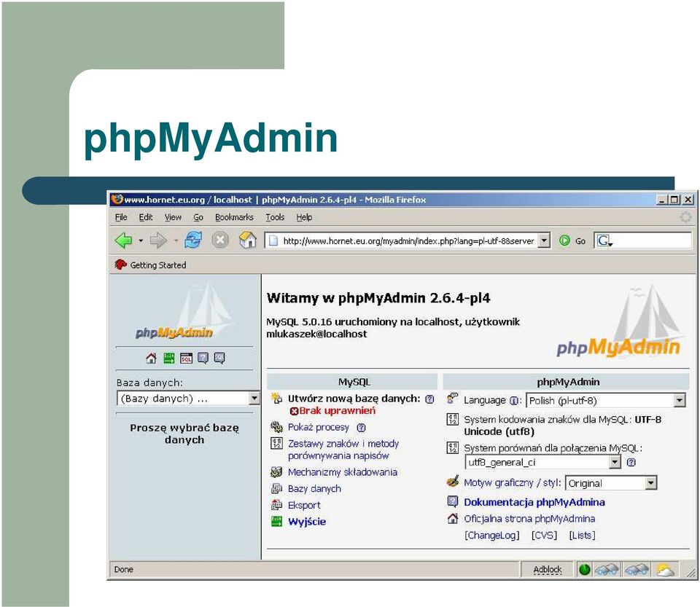Click the help icon beside Utwórz nową bazę danych
700x607 pixels.
click(x=429, y=399)
